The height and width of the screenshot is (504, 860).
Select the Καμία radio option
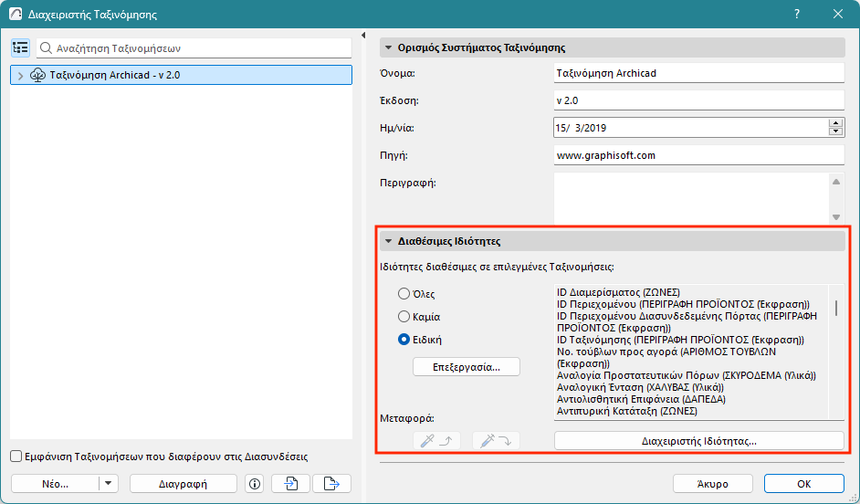point(404,317)
